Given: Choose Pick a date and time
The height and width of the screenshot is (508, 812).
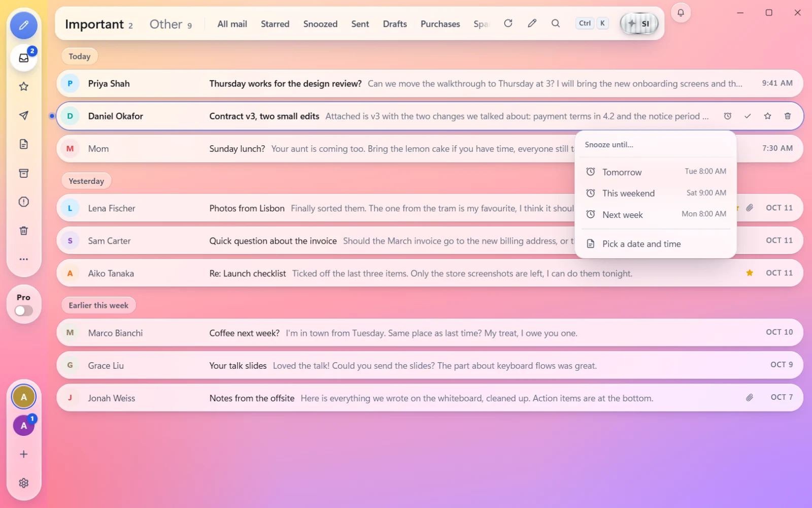Looking at the screenshot, I should [x=656, y=244].
